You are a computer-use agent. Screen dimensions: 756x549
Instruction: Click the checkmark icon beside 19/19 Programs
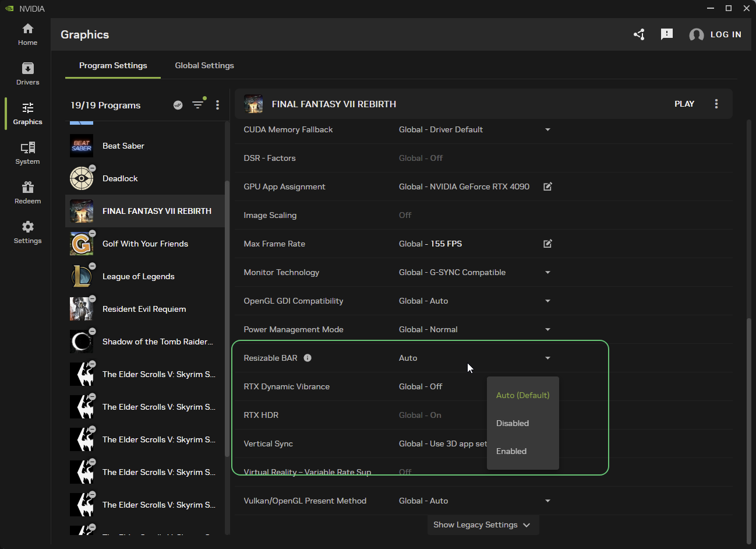(178, 105)
